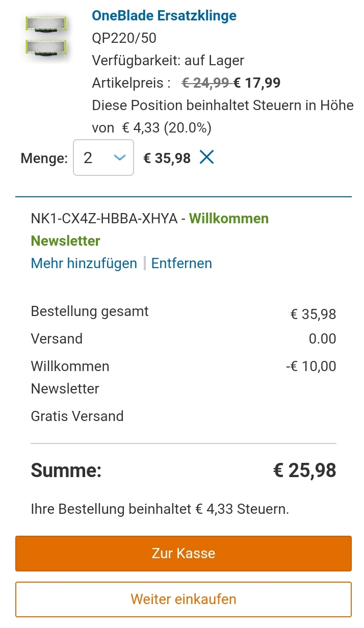Click the -€ 10,00 newsletter discount amount
364x628 pixels.
coord(311,366)
